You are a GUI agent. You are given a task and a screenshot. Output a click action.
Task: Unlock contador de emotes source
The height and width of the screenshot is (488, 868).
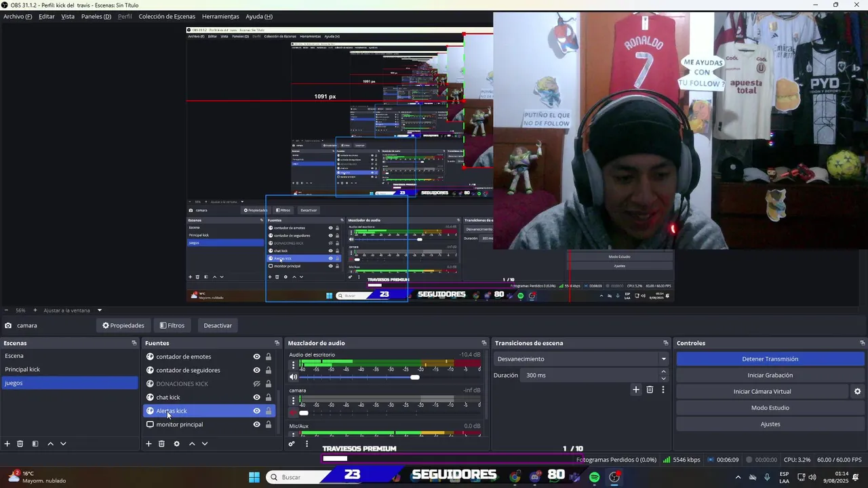[x=269, y=357]
